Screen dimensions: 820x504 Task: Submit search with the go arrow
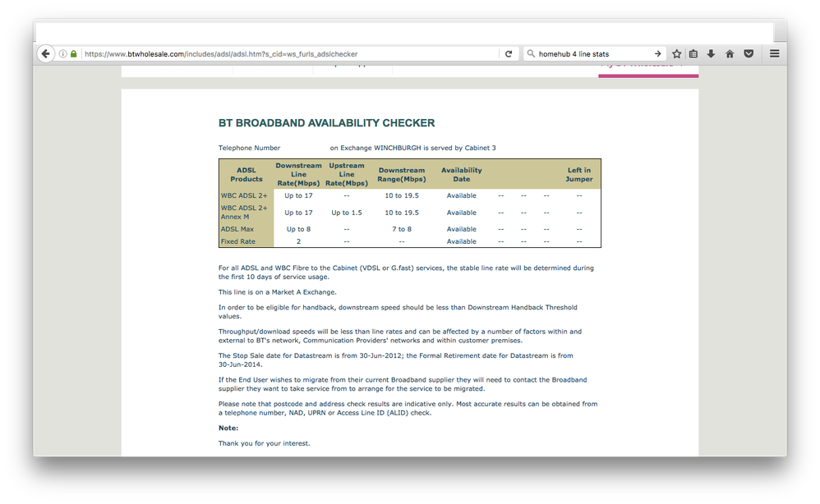pyautogui.click(x=657, y=54)
